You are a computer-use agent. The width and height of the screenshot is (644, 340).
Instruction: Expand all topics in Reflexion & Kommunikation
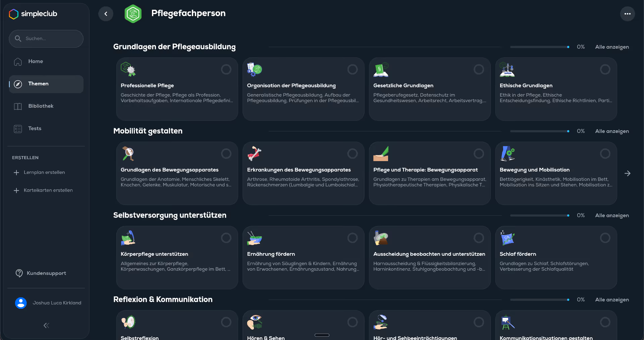pyautogui.click(x=612, y=300)
